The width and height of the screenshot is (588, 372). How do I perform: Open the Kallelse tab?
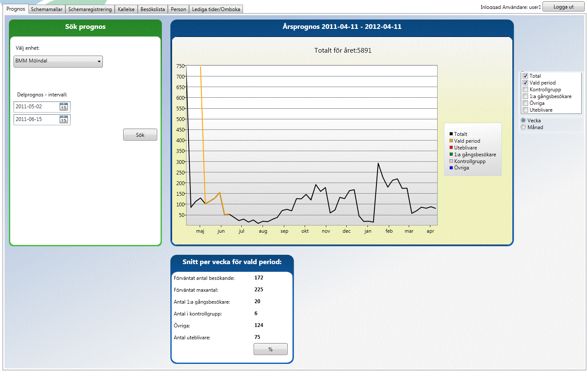click(x=126, y=9)
